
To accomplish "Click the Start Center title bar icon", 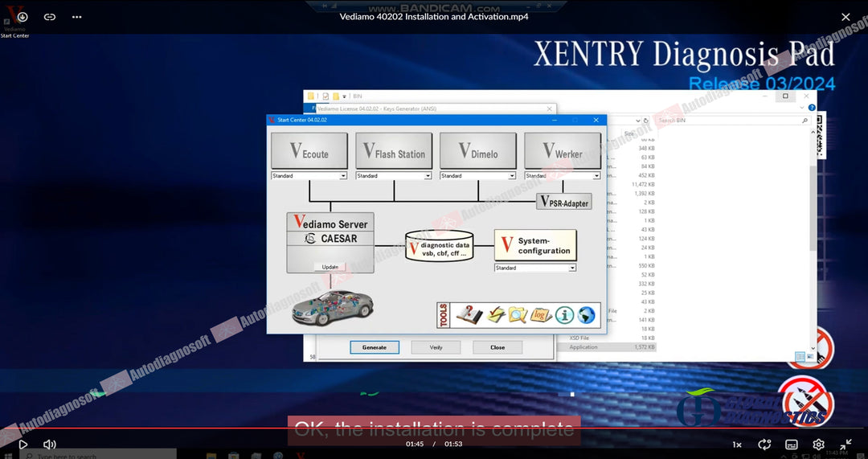I will 272,120.
